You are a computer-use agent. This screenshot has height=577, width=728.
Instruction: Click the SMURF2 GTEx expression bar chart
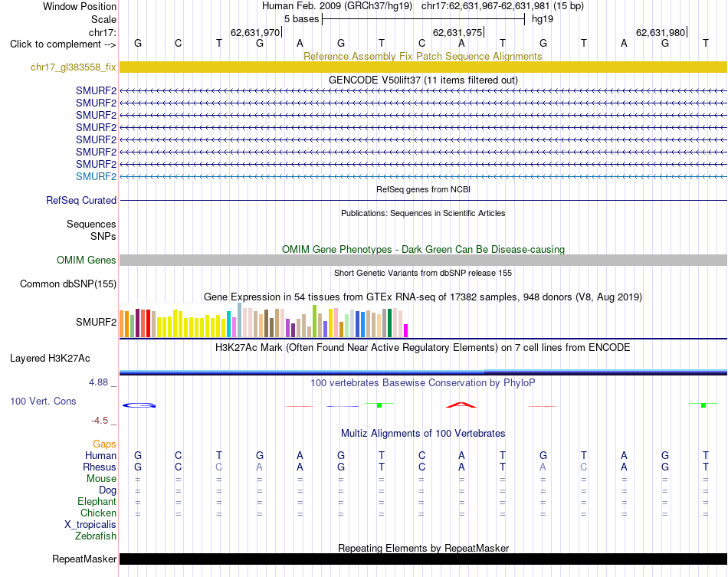264,320
